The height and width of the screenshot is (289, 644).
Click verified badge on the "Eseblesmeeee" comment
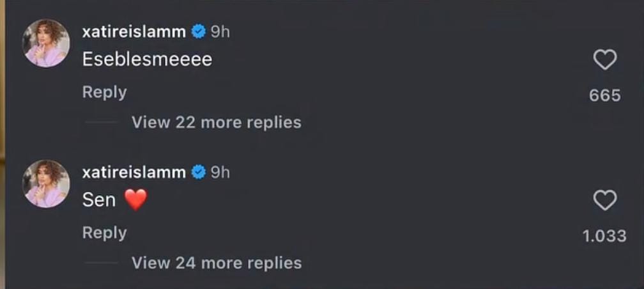(199, 31)
